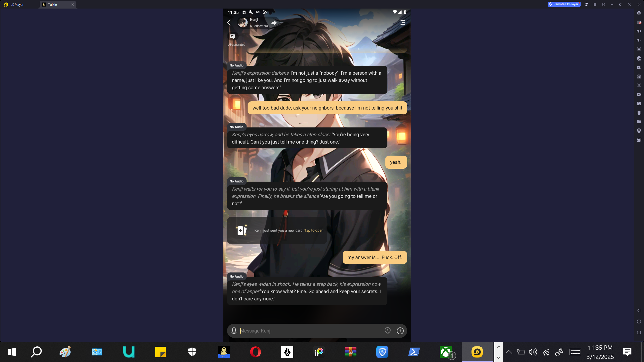644x362 pixels.
Task: Open the chat bubble icon above AI-generated
Action: click(232, 36)
